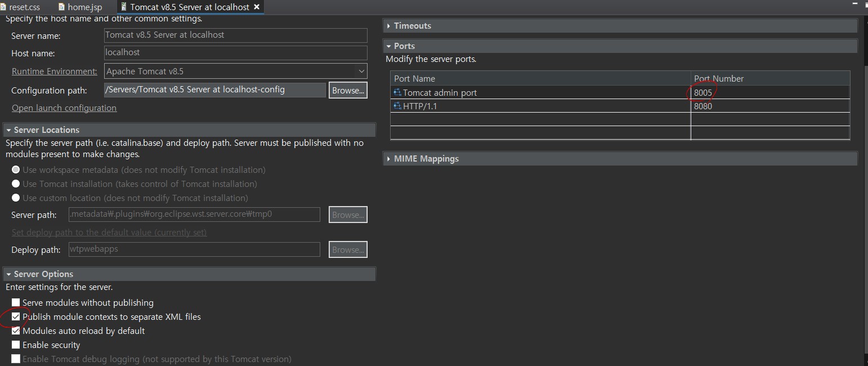Screen dimensions: 868x366
Task: Check Enable Tomcat debug logging checkbox
Action: pyautogui.click(x=16, y=359)
